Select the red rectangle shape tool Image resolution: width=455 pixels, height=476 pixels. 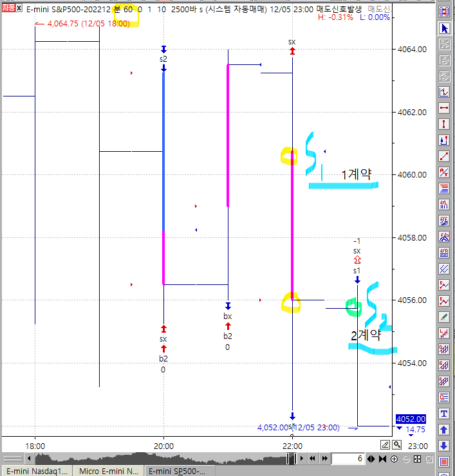(x=443, y=461)
